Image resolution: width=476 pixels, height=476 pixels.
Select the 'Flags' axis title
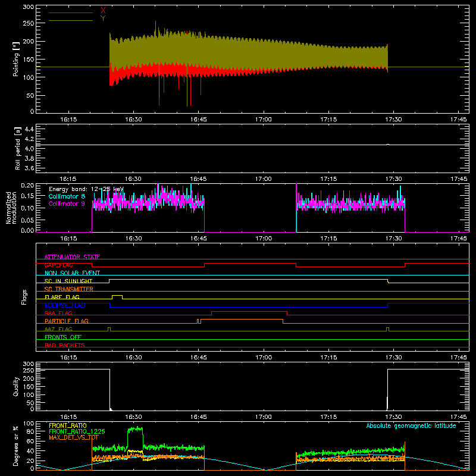pyautogui.click(x=24, y=297)
